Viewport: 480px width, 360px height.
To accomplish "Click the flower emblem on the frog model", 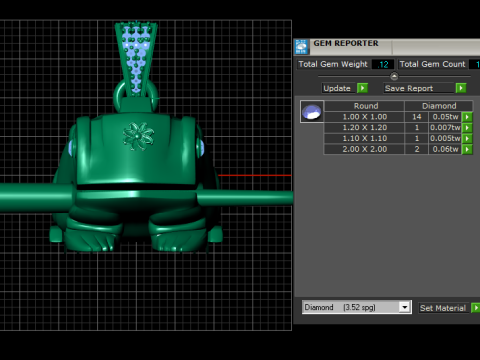I will click(138, 136).
